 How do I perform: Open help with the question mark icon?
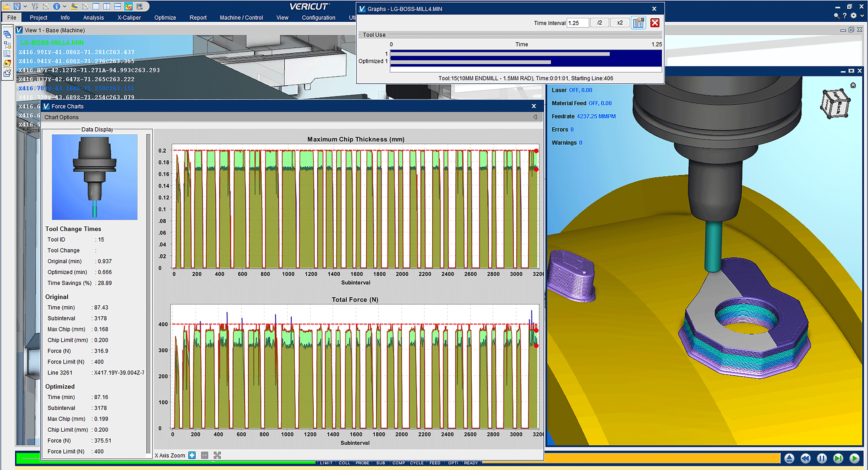(x=845, y=15)
